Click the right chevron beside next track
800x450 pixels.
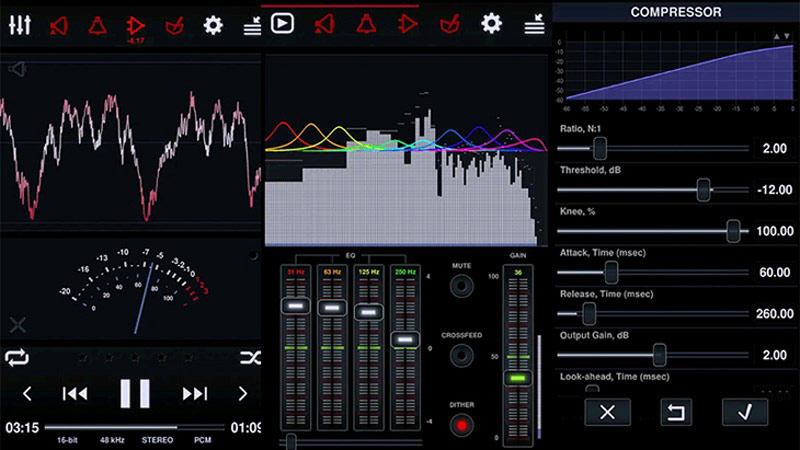point(242,393)
